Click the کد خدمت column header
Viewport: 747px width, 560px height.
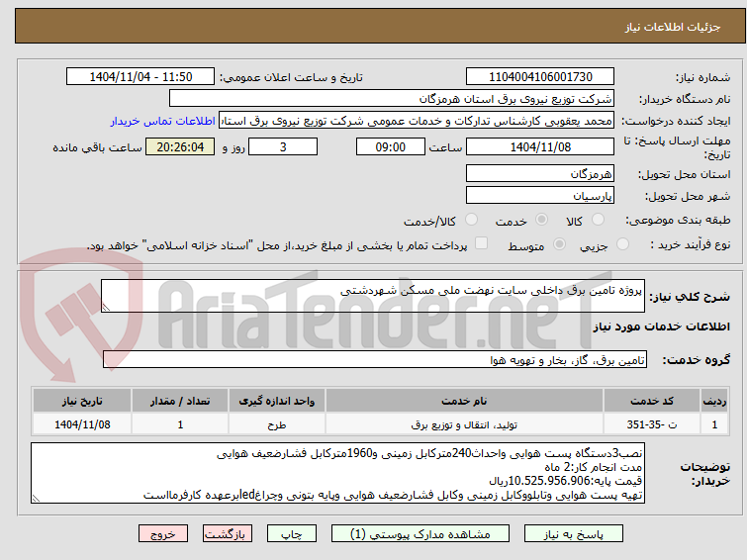point(652,401)
